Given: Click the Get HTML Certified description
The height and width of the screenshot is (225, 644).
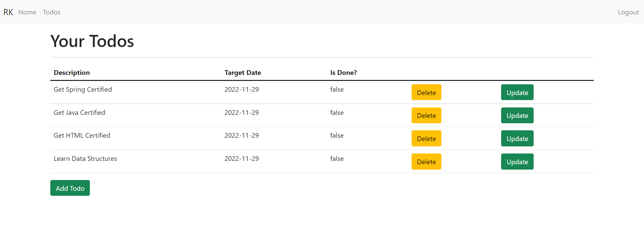Looking at the screenshot, I should pos(82,135).
